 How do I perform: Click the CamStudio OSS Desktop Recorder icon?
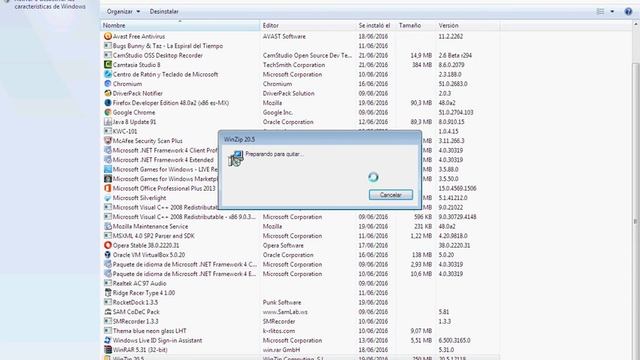point(108,55)
